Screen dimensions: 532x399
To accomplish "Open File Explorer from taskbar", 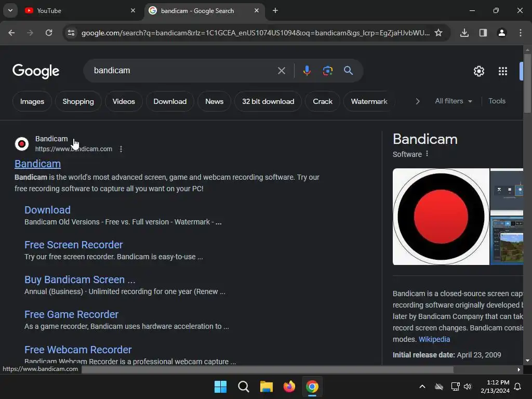I will tap(267, 387).
